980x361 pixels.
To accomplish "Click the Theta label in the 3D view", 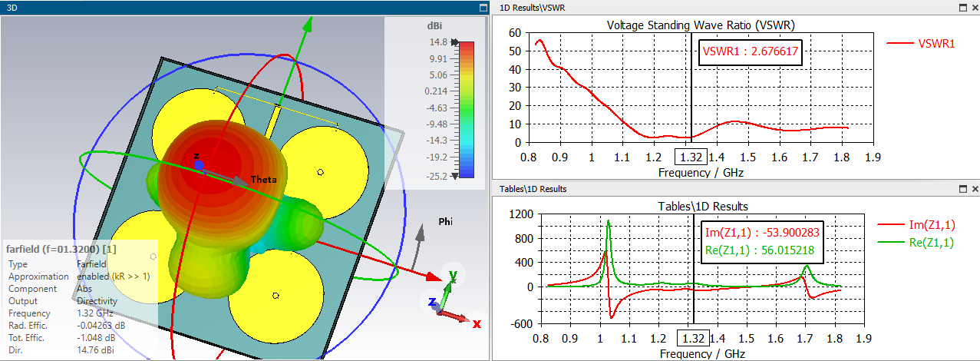I will tap(263, 180).
